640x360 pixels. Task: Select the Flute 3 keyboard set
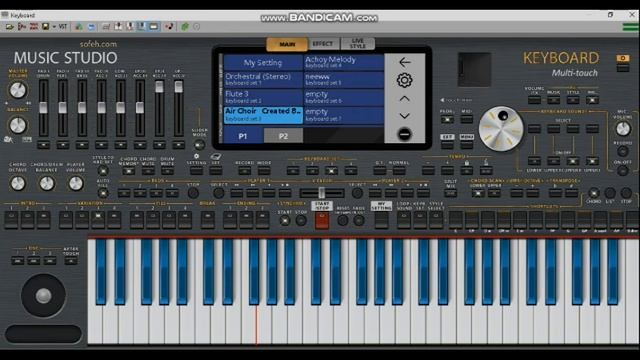[263, 97]
